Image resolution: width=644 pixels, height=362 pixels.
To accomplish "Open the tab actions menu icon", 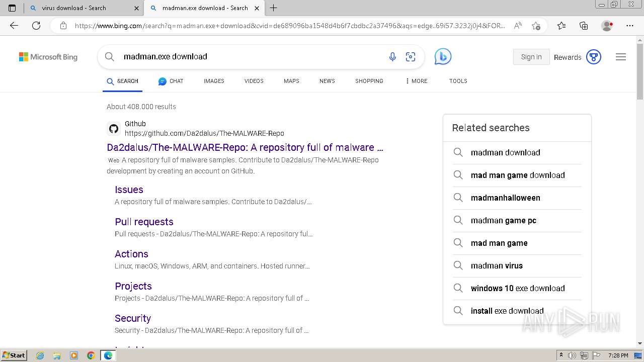I will tap(12, 8).
